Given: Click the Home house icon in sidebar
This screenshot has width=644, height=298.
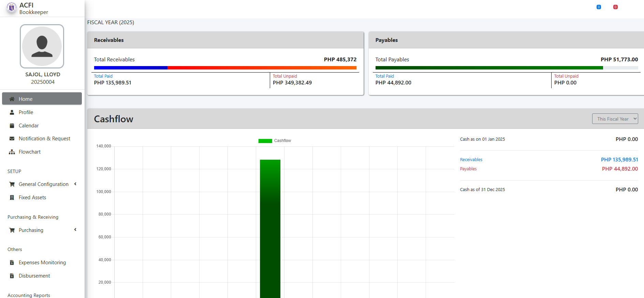Looking at the screenshot, I should coord(12,99).
